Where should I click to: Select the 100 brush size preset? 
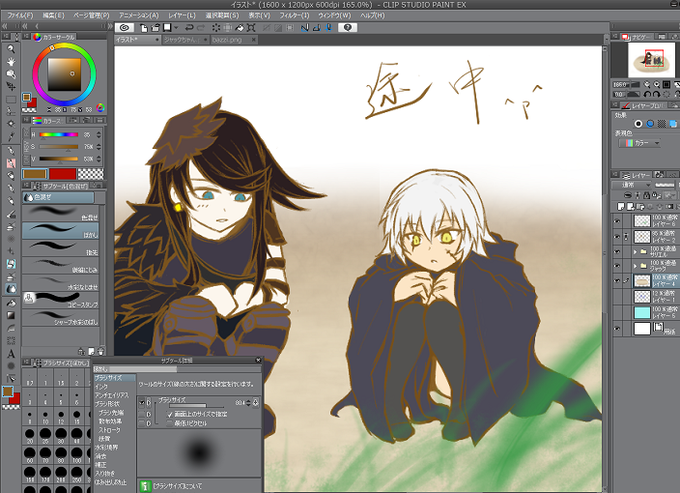pyautogui.click(x=76, y=453)
